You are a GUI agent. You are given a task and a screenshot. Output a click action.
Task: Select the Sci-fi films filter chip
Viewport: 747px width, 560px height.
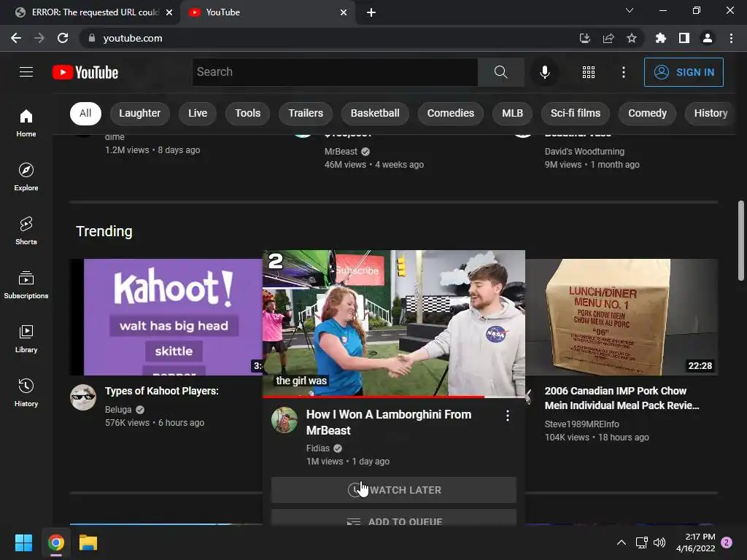[576, 113]
